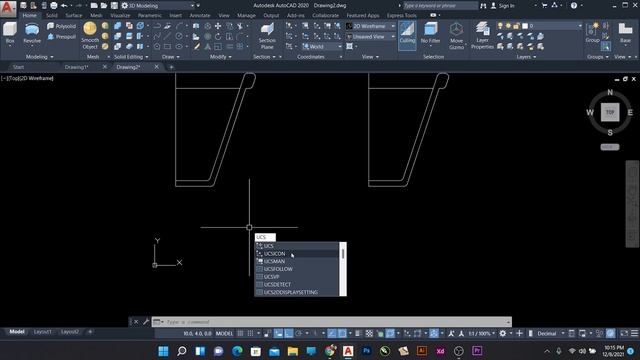Toggle drawing grid display in status bar
Screen dimensions: 640x360
coord(240,333)
